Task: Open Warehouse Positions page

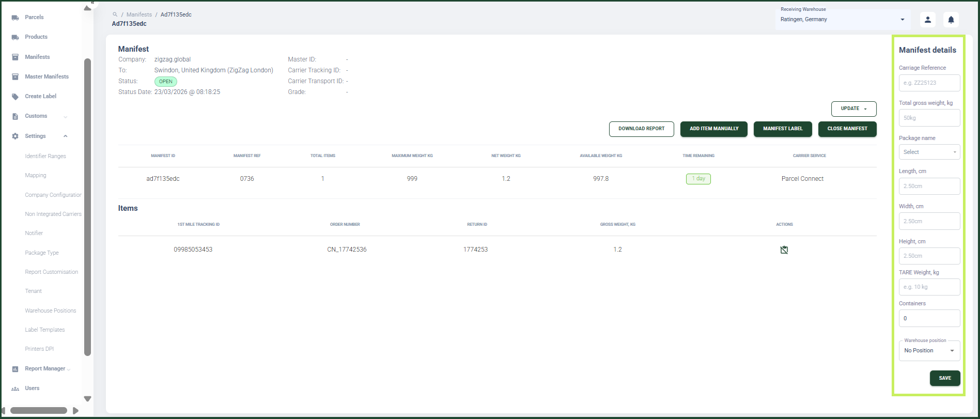Action: coord(51,311)
